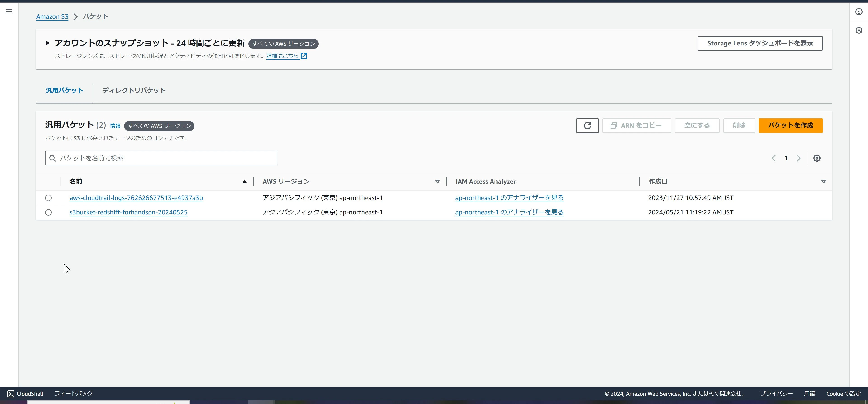Open table preferences gear icon
The image size is (868, 404).
[817, 158]
